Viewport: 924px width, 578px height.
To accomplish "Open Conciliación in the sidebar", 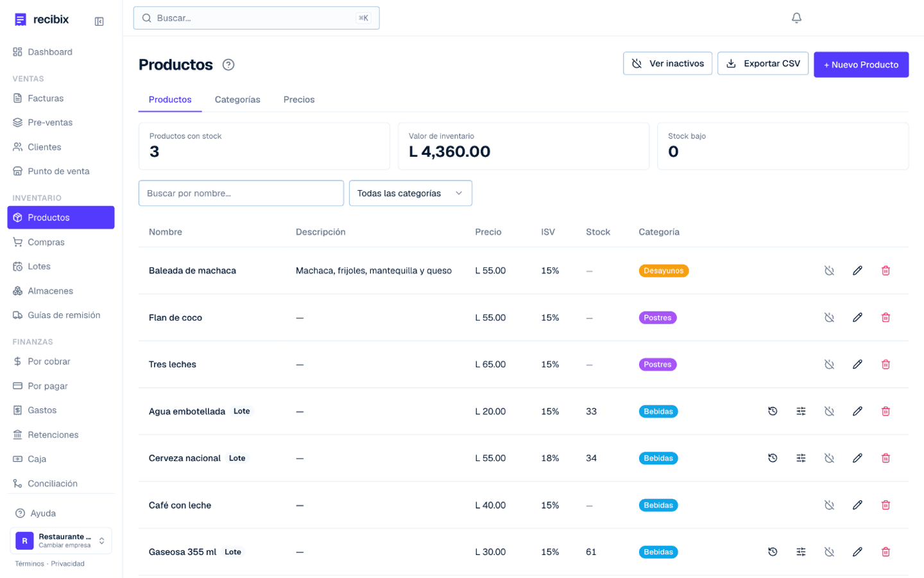I will 61,484.
